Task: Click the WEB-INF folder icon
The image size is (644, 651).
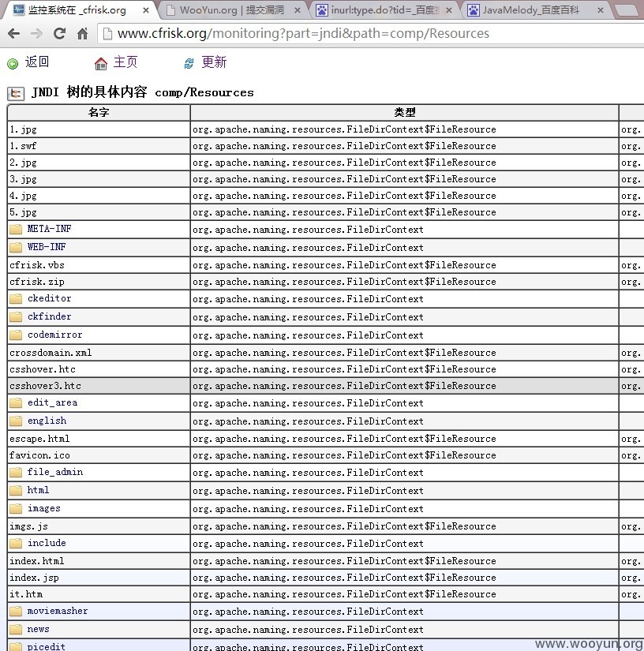Action: click(16, 247)
